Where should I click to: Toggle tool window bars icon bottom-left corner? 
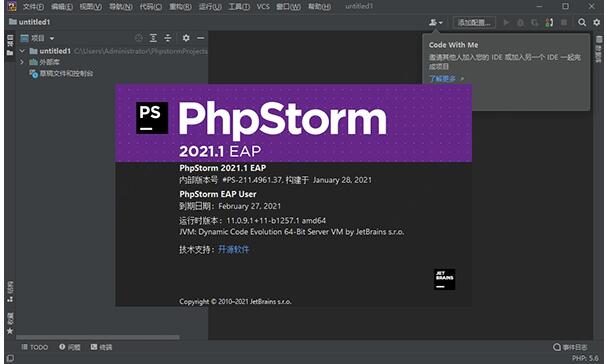pyautogui.click(x=10, y=359)
